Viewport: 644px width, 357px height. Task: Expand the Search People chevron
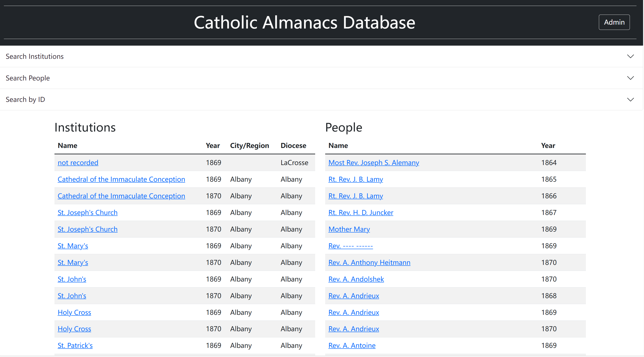click(630, 78)
